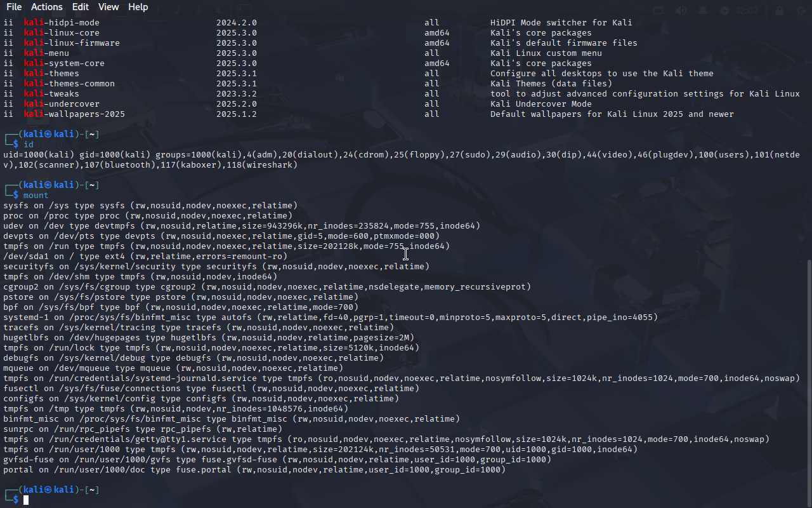Image resolution: width=812 pixels, height=508 pixels.
Task: Click the 'pstore on /sys/fs/pstore' line
Action: tap(181, 297)
